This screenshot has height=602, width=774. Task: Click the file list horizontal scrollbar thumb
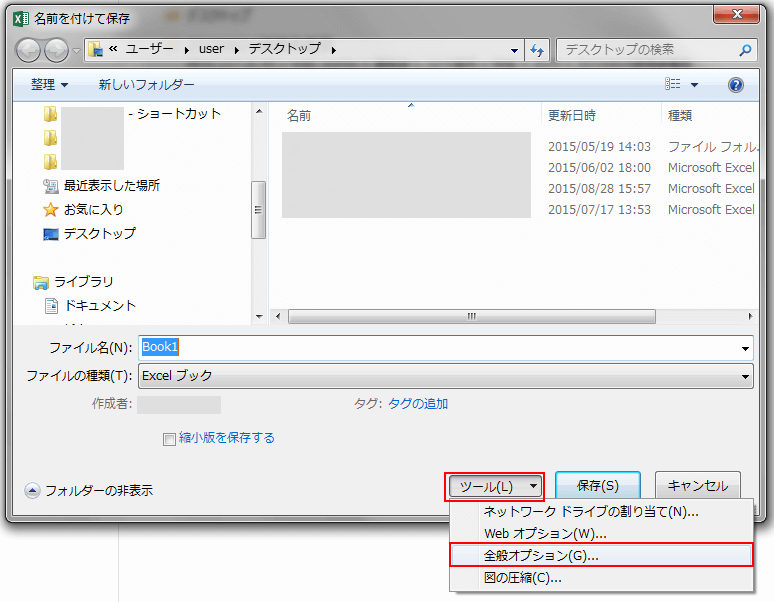(x=472, y=316)
